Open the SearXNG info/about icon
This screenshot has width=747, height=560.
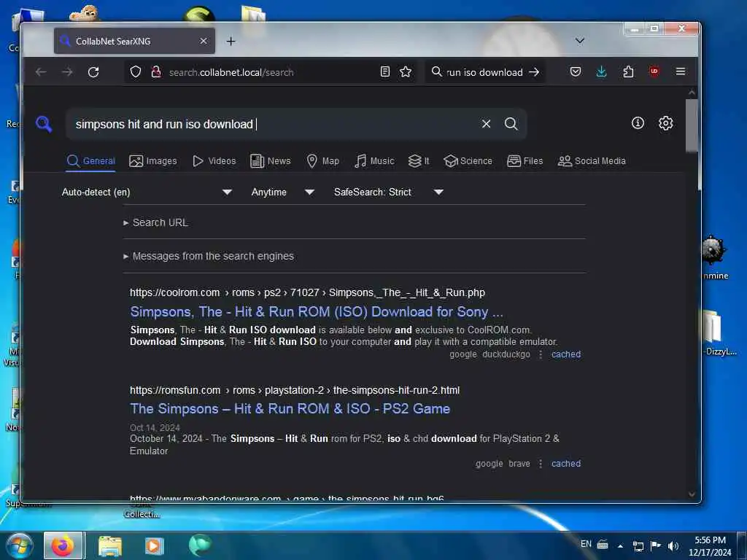638,123
